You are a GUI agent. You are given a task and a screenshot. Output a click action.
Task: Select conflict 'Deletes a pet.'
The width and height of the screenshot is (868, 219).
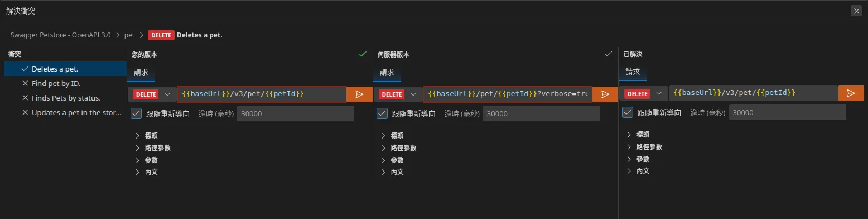point(65,69)
